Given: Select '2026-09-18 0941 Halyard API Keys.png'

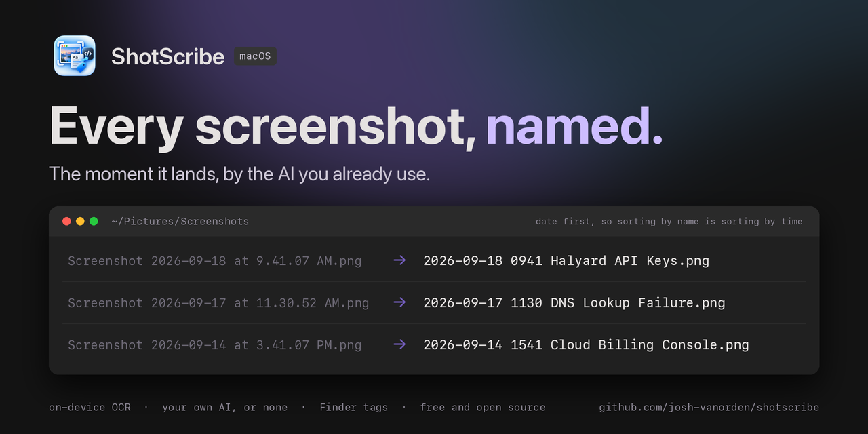Looking at the screenshot, I should tap(566, 260).
